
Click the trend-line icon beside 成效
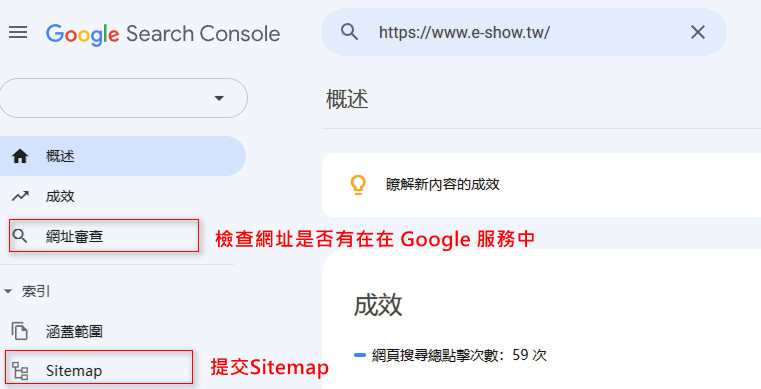pos(20,196)
